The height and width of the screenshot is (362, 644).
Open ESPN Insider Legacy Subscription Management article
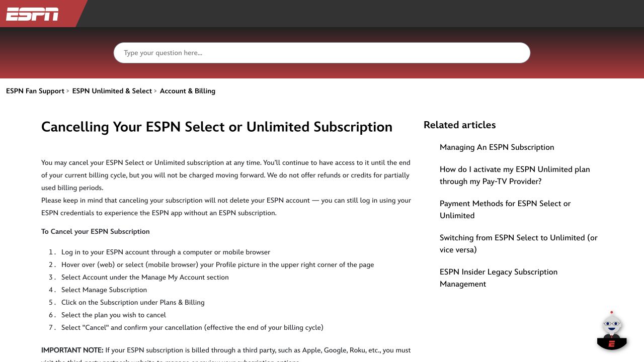[x=499, y=278]
